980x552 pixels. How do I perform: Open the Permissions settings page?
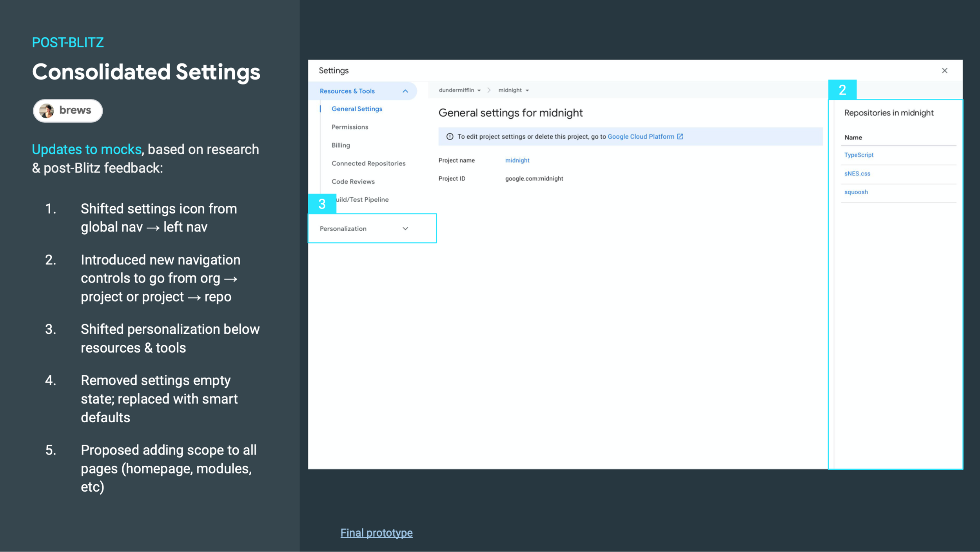(350, 127)
